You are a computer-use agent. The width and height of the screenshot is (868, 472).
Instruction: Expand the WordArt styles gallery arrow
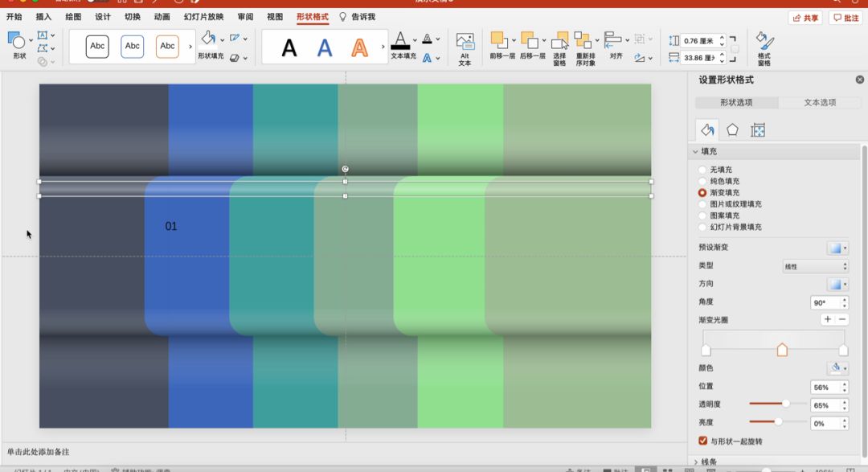[x=383, y=47]
